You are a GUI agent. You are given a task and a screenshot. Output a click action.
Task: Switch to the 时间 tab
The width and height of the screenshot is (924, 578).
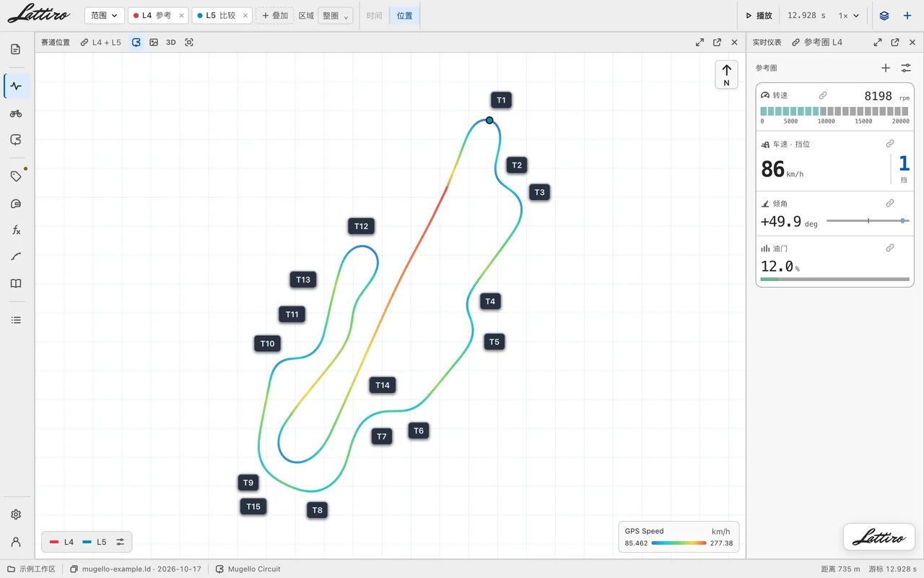(x=374, y=15)
